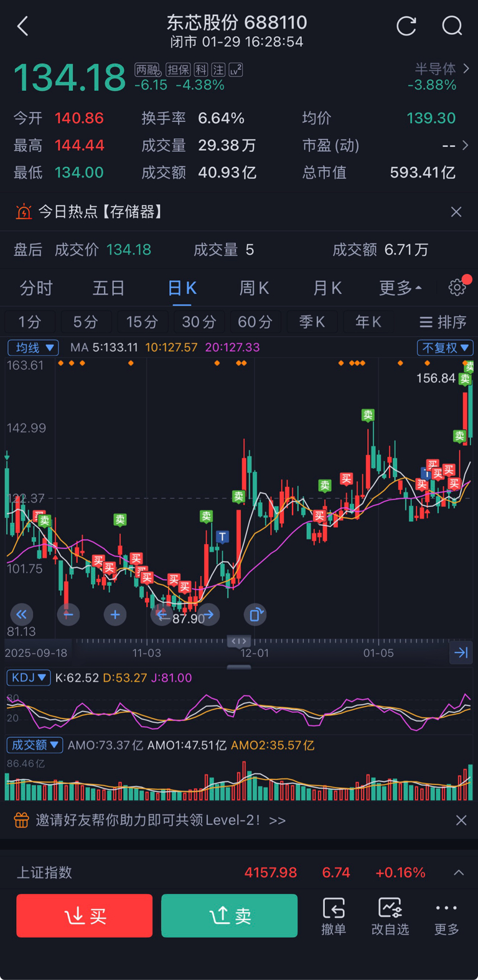The image size is (478, 980).
Task: Jump chart to earliest data with double-left arrow
Action: [x=22, y=615]
